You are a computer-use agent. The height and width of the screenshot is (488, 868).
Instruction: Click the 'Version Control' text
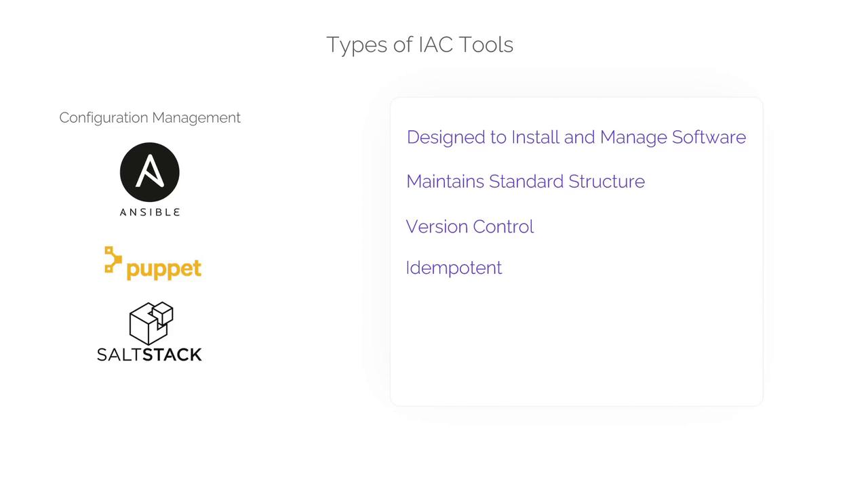coord(469,226)
